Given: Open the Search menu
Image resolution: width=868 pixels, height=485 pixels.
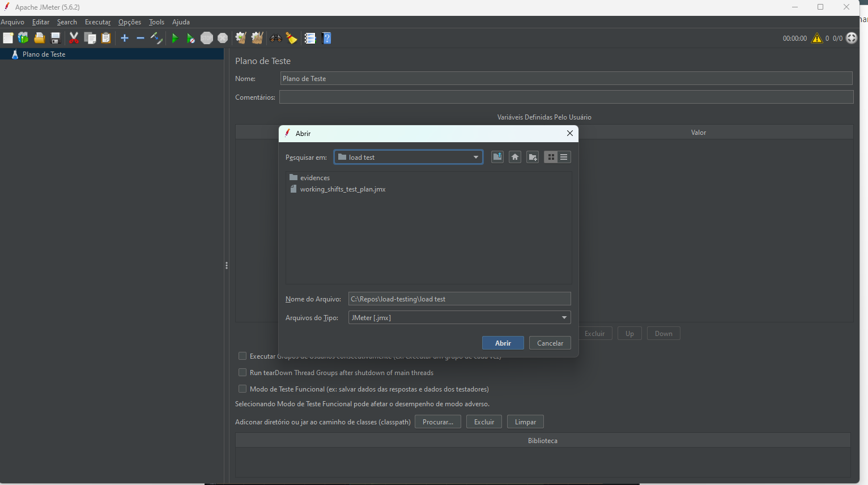Looking at the screenshot, I should [x=67, y=22].
